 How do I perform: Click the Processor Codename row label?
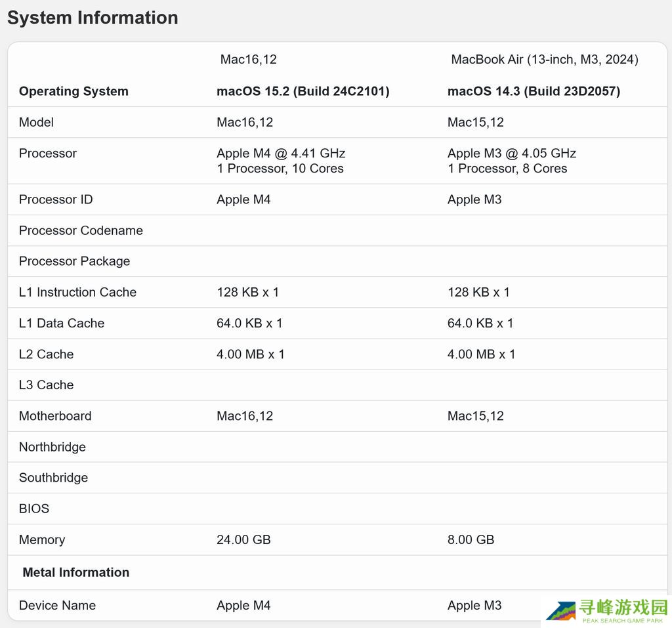point(81,230)
